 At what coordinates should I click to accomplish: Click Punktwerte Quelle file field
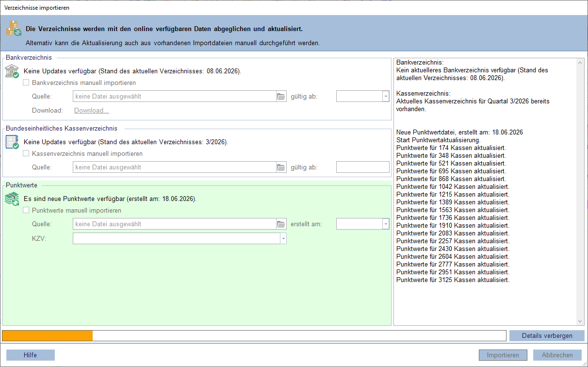(174, 224)
